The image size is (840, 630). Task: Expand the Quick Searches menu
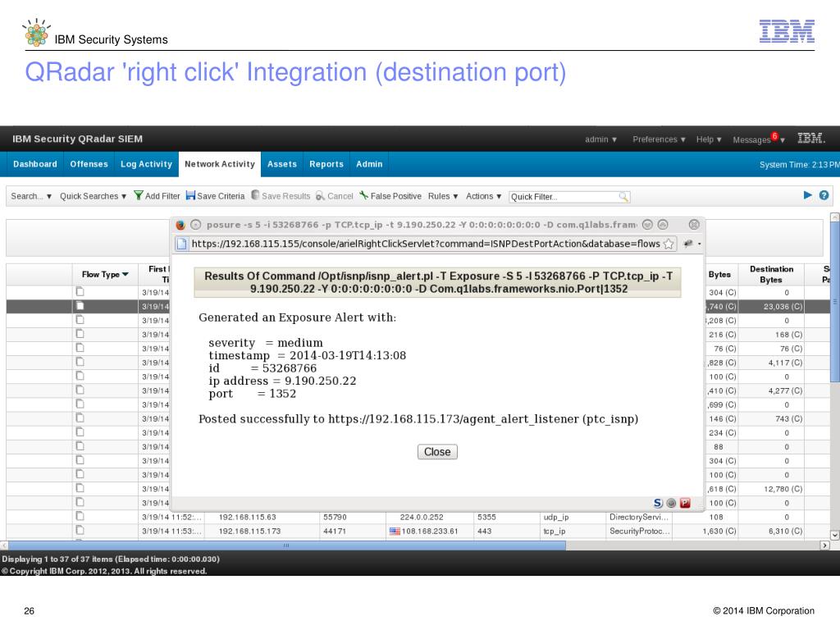point(93,196)
